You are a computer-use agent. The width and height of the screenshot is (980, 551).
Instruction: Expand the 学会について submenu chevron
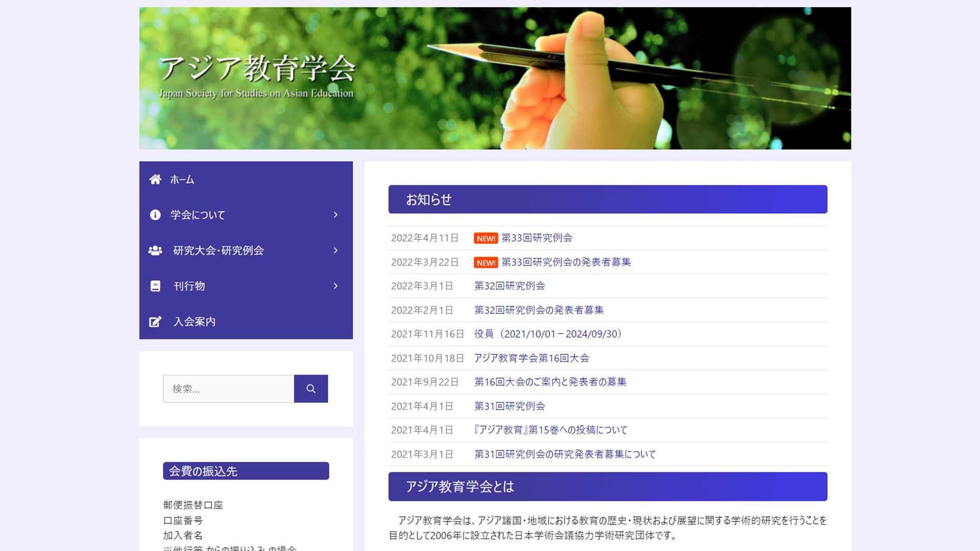pyautogui.click(x=335, y=215)
